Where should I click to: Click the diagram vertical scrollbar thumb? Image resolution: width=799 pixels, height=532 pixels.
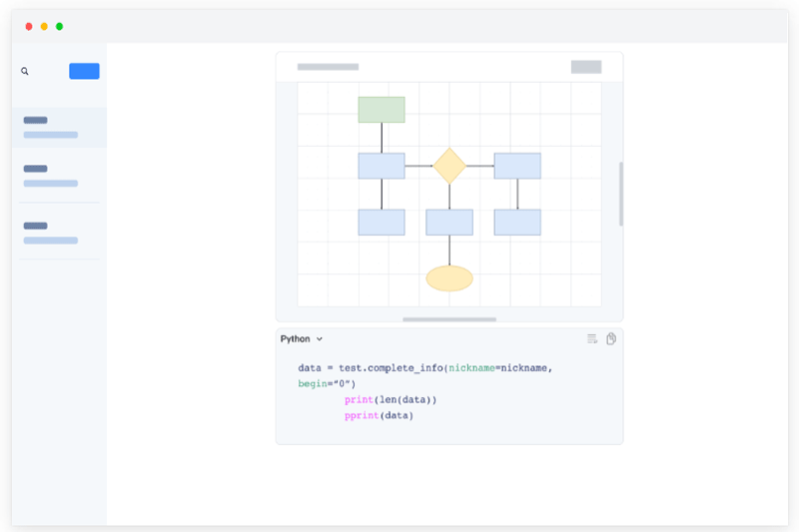620,194
